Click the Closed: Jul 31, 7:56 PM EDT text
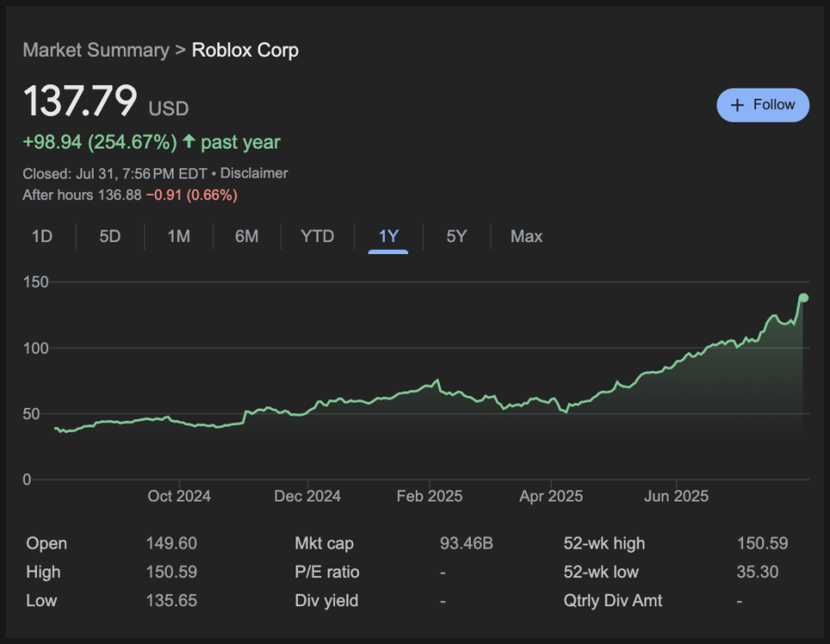The image size is (830, 644). pyautogui.click(x=115, y=173)
